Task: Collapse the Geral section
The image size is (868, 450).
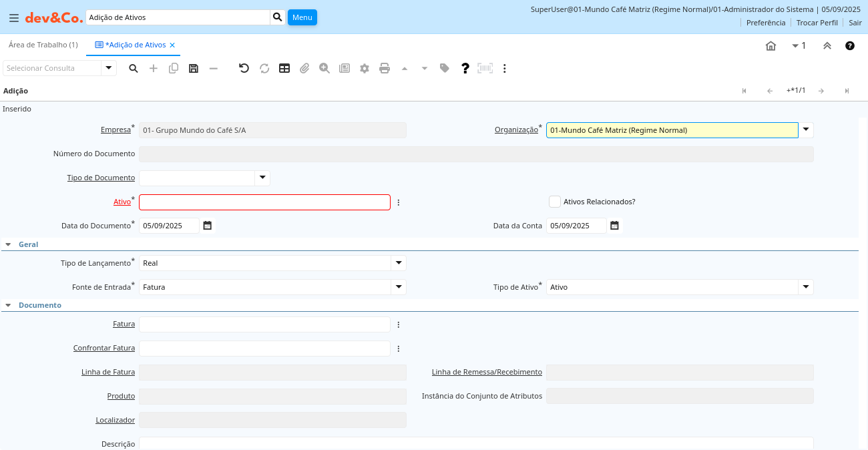Action: pyautogui.click(x=8, y=244)
